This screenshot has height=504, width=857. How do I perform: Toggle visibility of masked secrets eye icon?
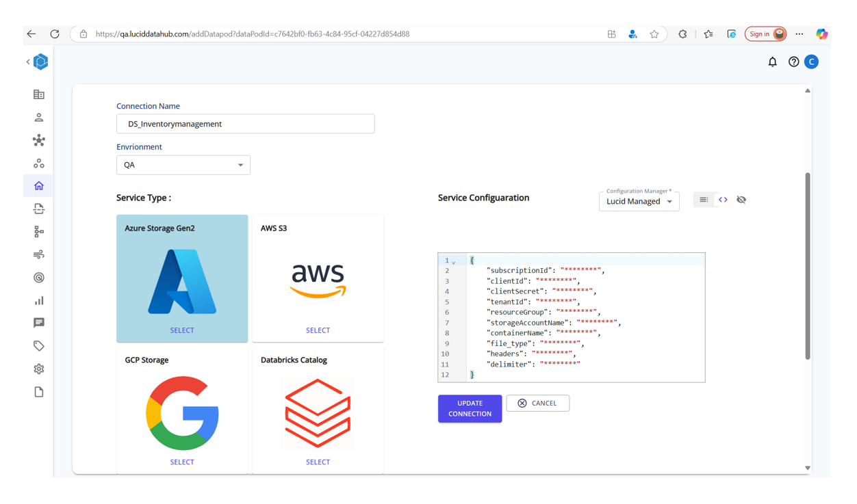coord(741,200)
